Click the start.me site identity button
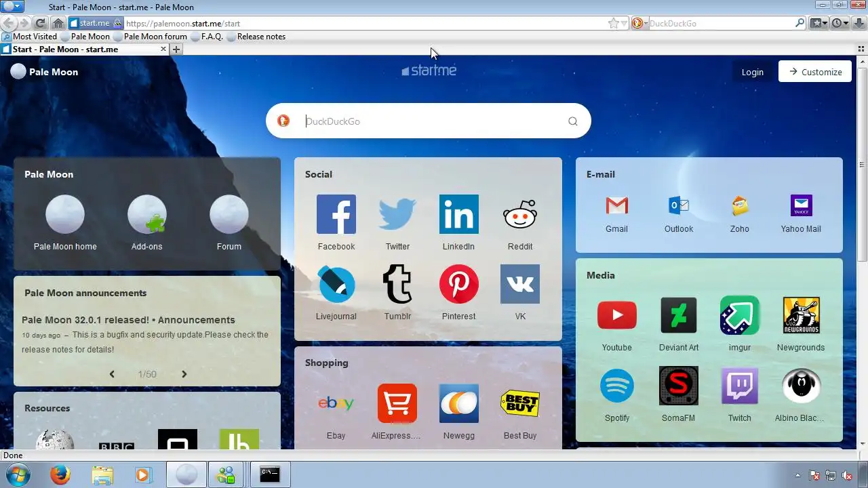The width and height of the screenshot is (868, 488). pyautogui.click(x=94, y=23)
